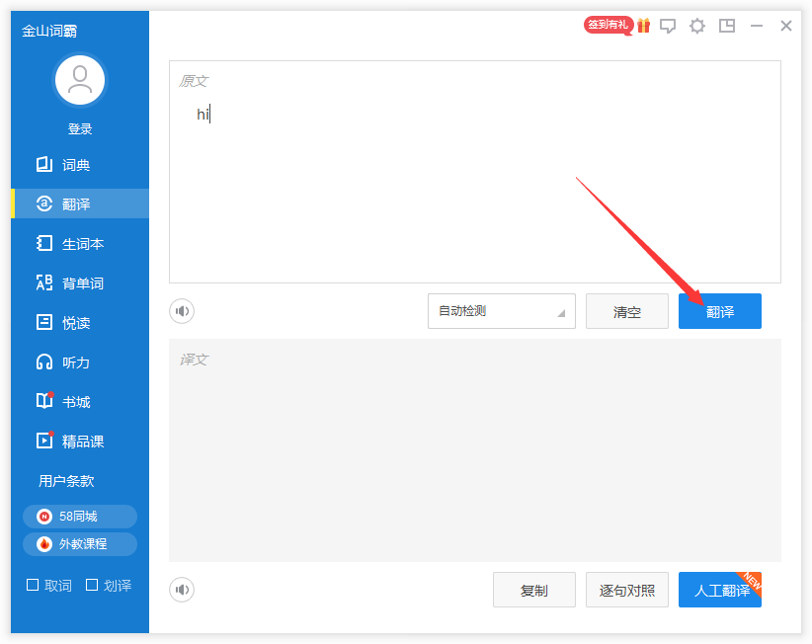Image resolution: width=812 pixels, height=644 pixels.
Task: Click the 清空 clear button
Action: click(x=627, y=311)
